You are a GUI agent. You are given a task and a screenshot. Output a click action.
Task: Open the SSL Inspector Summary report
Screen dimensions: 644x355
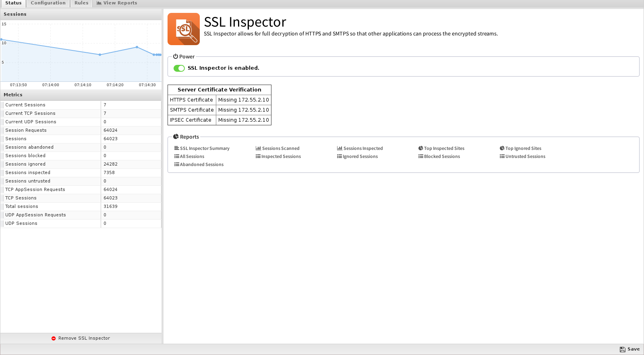(202, 148)
